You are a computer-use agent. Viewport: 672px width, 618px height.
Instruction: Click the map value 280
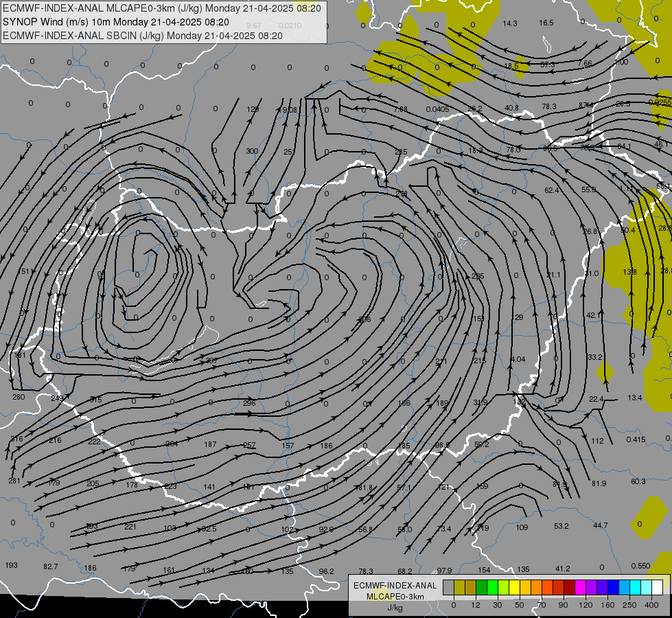pyautogui.click(x=19, y=397)
